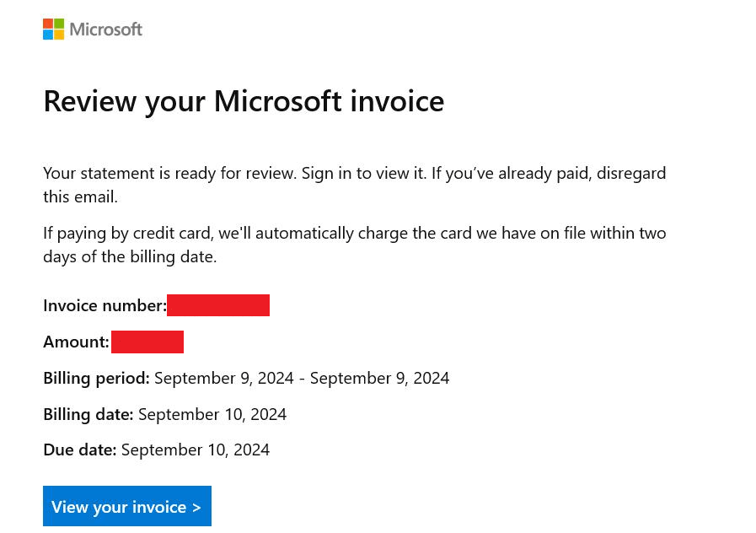Click the "Due date:" label
This screenshot has height=533, width=756.
(x=80, y=450)
